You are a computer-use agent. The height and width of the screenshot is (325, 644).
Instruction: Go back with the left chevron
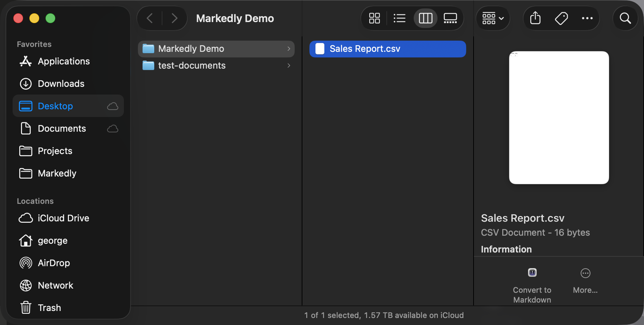150,18
